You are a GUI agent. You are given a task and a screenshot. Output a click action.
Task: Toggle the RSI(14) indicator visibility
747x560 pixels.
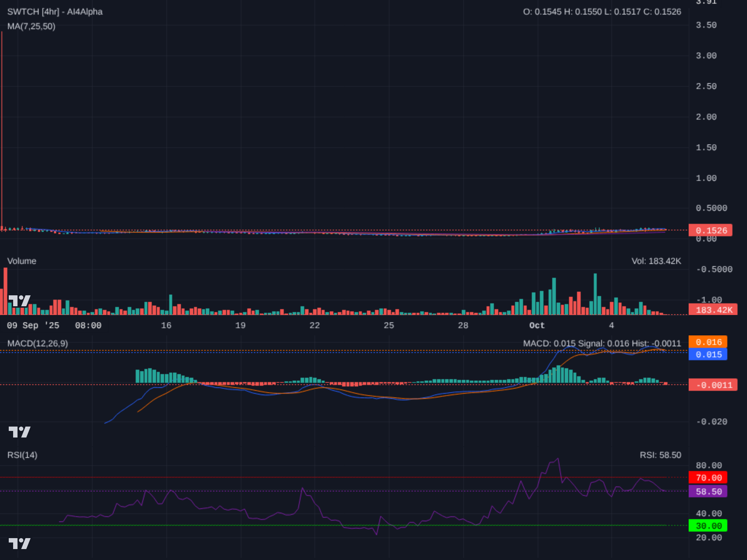click(22, 455)
